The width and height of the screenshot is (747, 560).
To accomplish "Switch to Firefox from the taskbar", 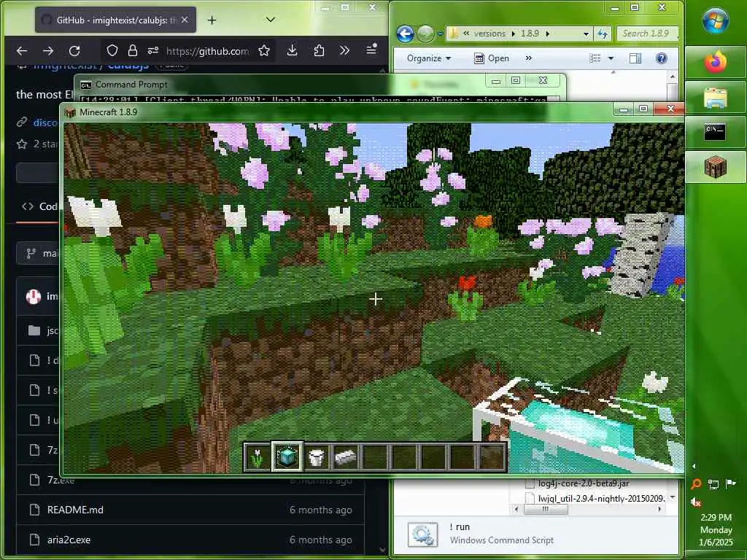I will pyautogui.click(x=715, y=63).
